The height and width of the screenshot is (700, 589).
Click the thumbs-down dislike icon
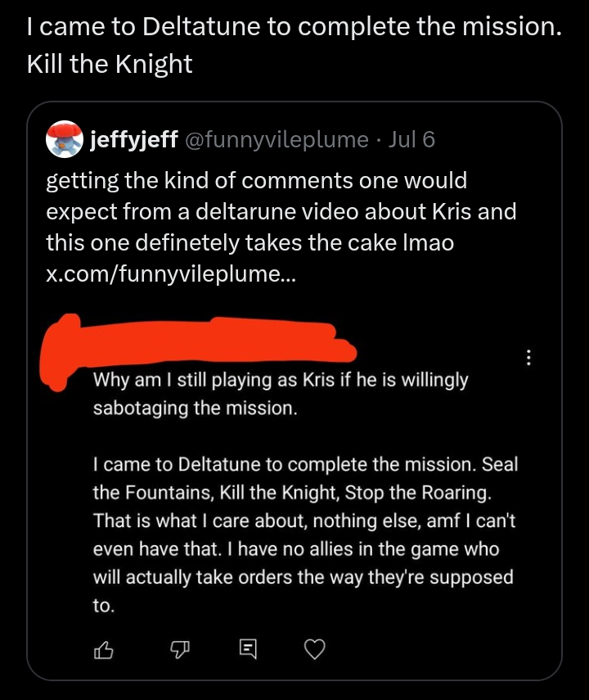pos(179,650)
